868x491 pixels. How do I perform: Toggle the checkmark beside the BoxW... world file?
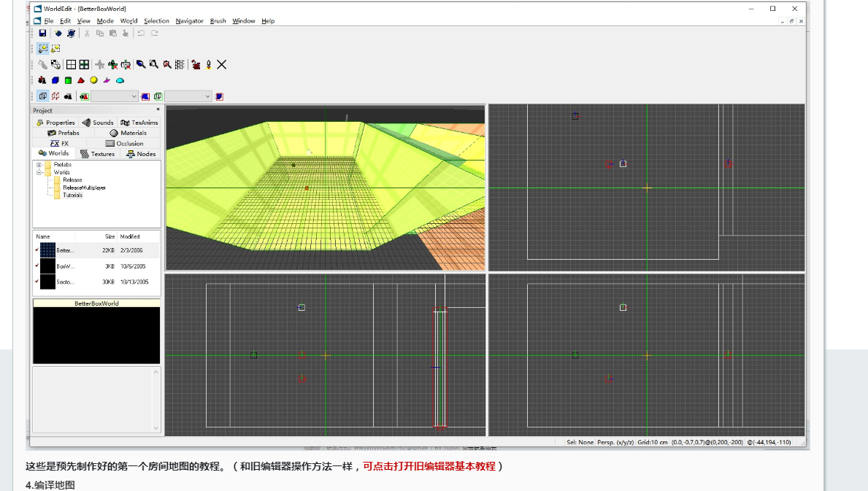point(37,266)
